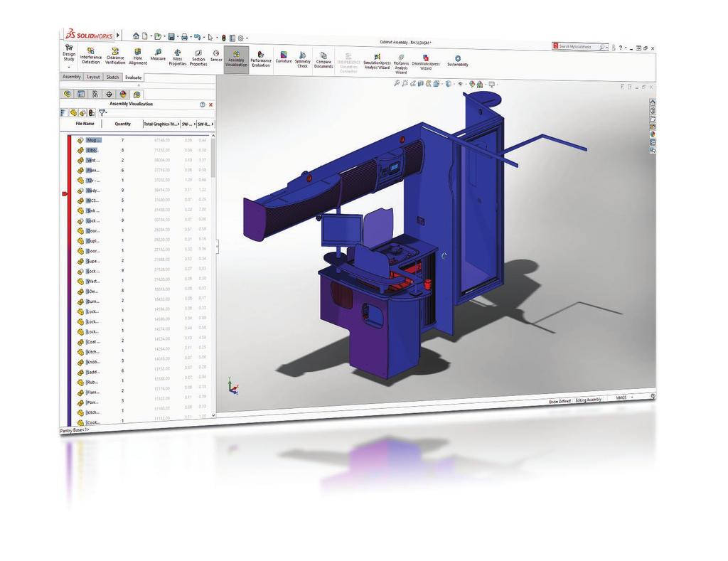
Task: Click the New document icon
Action: (x=145, y=36)
